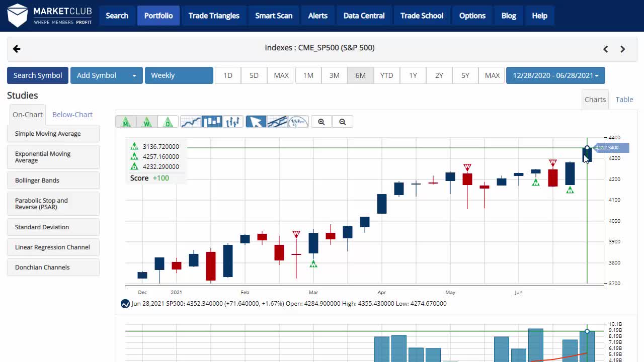
Task: Add Simple Moving Average study
Action: [x=53, y=134]
